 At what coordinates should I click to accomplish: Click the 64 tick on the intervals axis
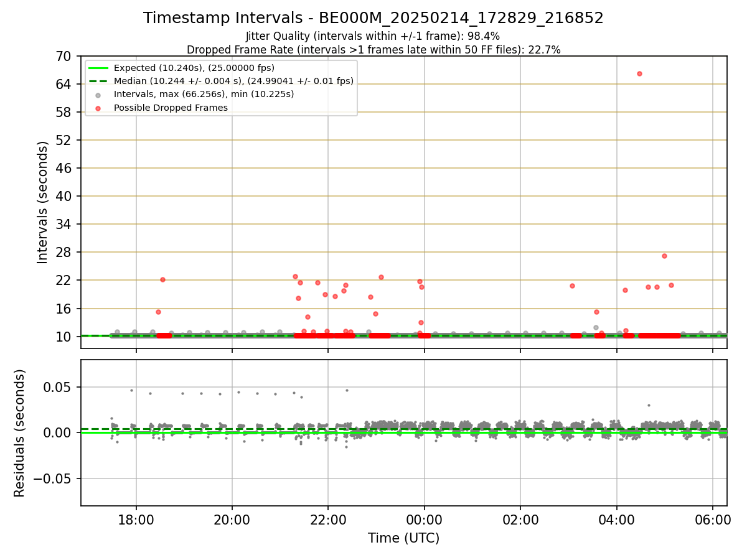tap(65, 84)
